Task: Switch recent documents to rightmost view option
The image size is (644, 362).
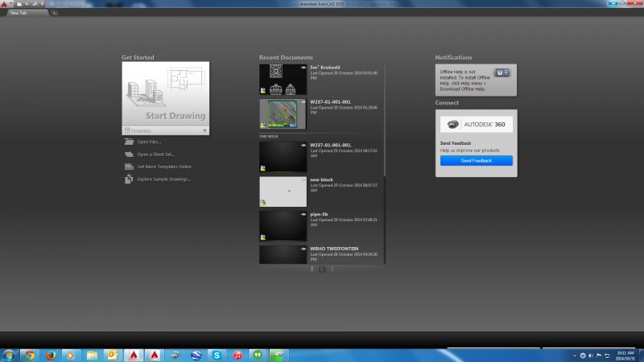Action: pos(332,269)
